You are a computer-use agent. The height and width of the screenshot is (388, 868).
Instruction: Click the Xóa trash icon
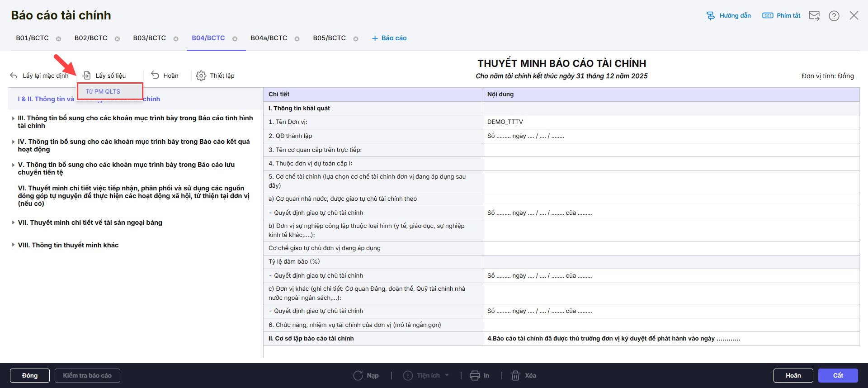pyautogui.click(x=515, y=375)
